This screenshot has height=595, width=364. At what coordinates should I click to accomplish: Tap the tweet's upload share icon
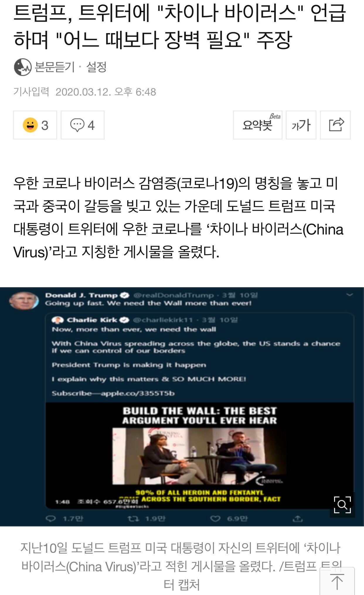pyautogui.click(x=297, y=519)
